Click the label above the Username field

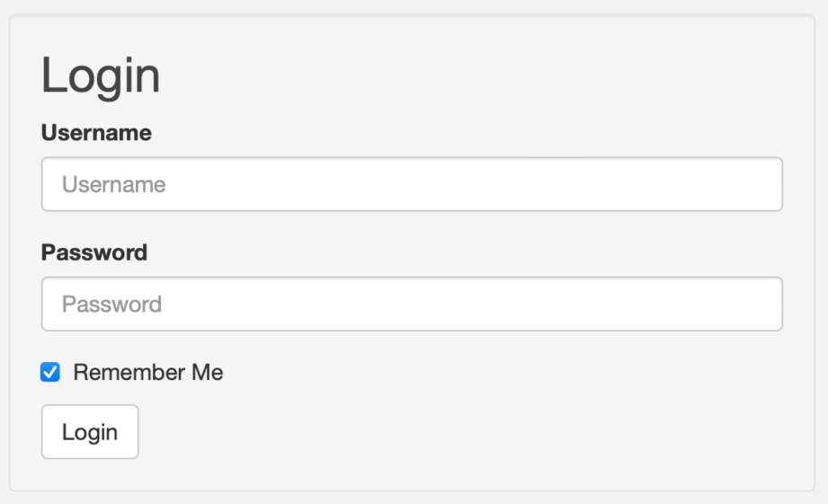(96, 133)
